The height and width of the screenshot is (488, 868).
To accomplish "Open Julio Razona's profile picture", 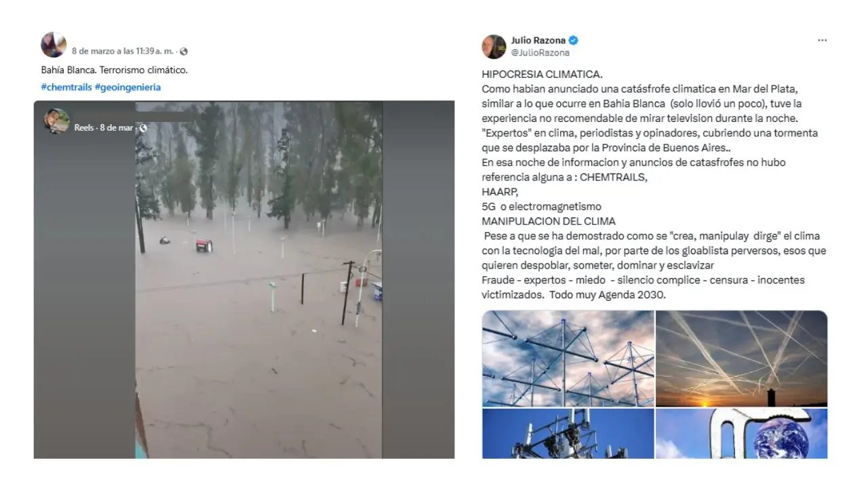I will tap(494, 46).
